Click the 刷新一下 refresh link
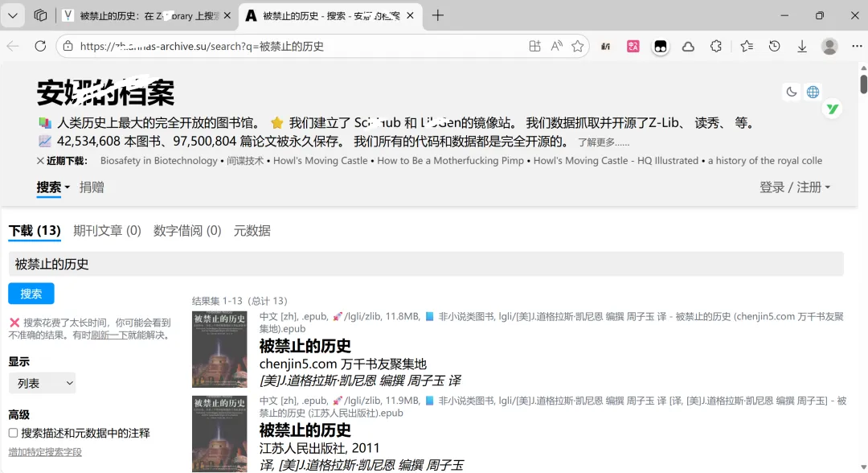 [109, 335]
